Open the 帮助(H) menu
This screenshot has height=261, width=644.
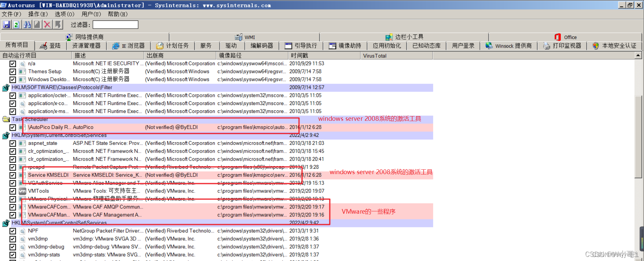pyautogui.click(x=118, y=14)
